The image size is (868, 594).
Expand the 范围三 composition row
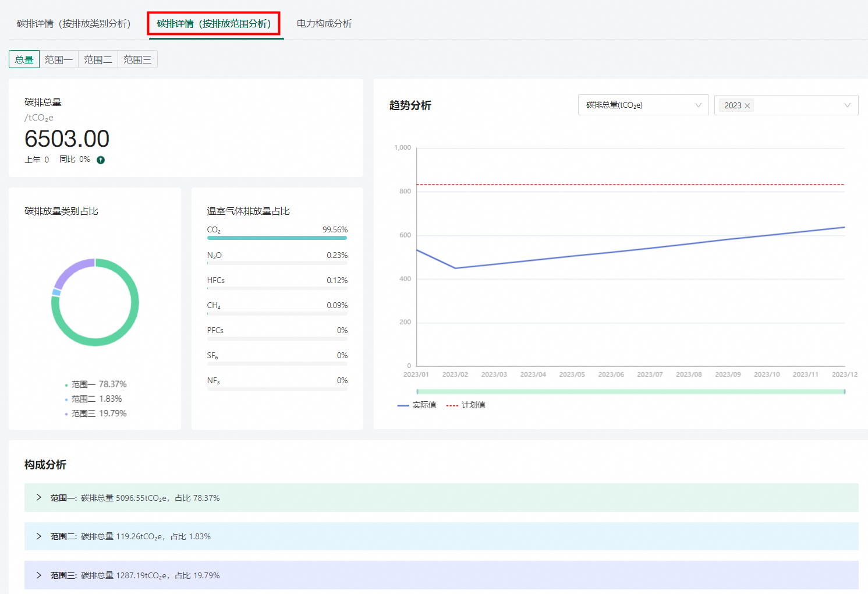click(x=441, y=575)
